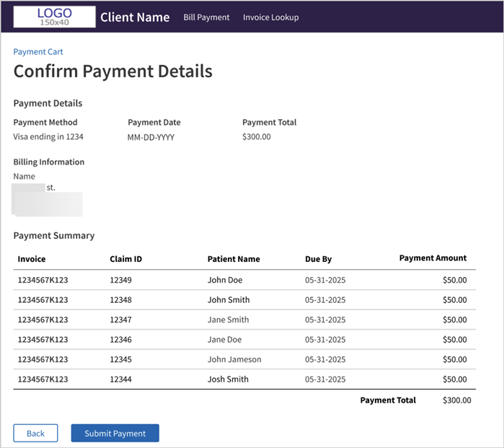504x448 pixels.
Task: Click patient name Jane Doe
Action: 225,340
